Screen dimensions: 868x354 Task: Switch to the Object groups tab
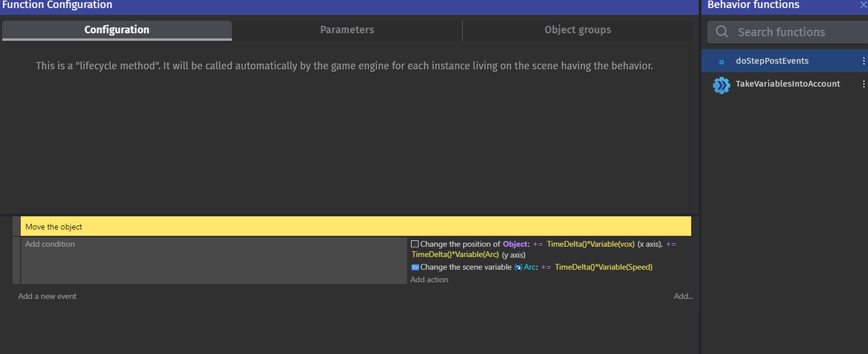coord(577,29)
